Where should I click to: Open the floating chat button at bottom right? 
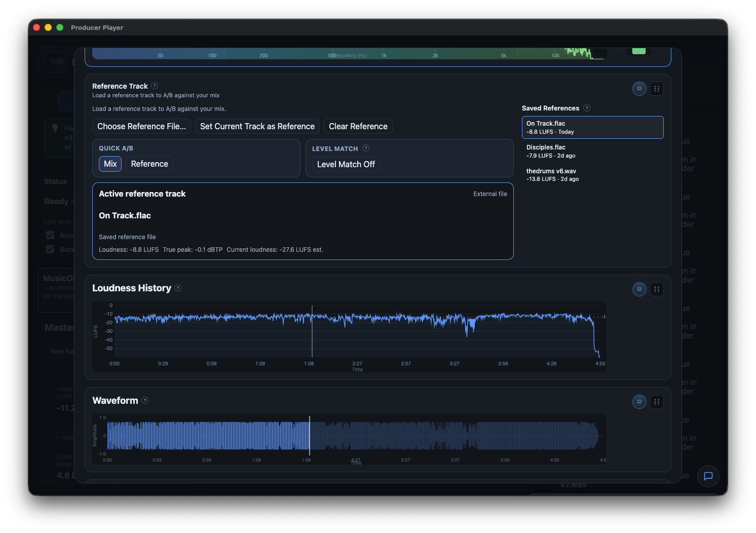708,476
